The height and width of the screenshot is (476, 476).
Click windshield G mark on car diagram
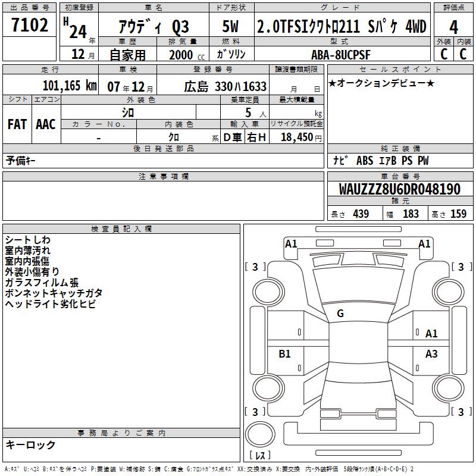[340, 314]
